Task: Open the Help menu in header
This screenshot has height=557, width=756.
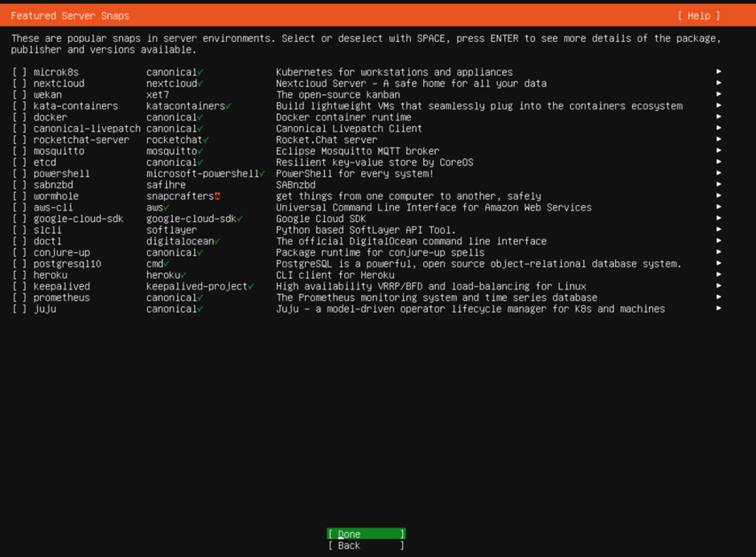Action: click(x=698, y=16)
